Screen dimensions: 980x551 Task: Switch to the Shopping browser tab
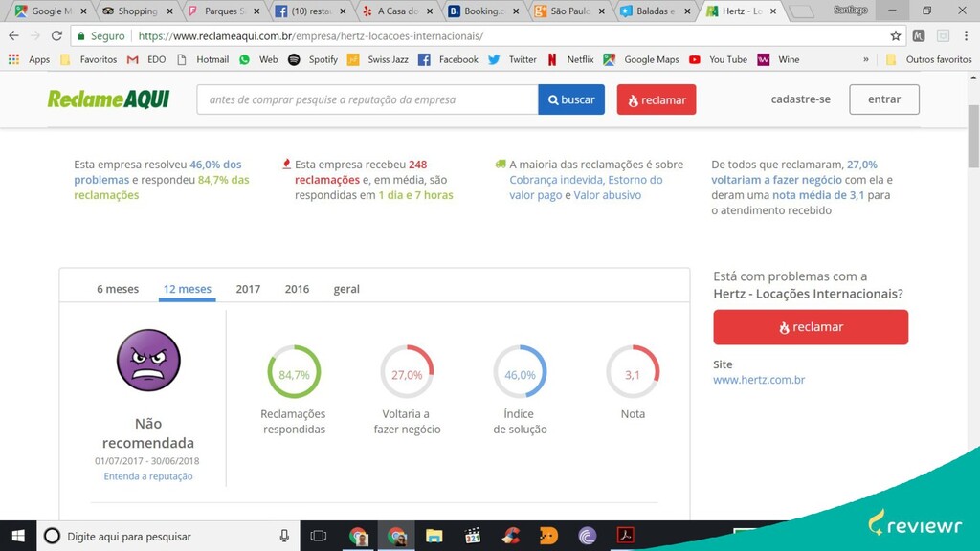tap(137, 11)
